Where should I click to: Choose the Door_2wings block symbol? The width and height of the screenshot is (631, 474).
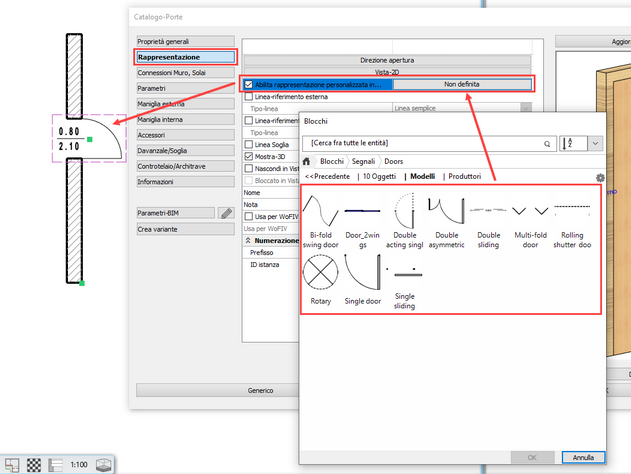click(x=363, y=221)
